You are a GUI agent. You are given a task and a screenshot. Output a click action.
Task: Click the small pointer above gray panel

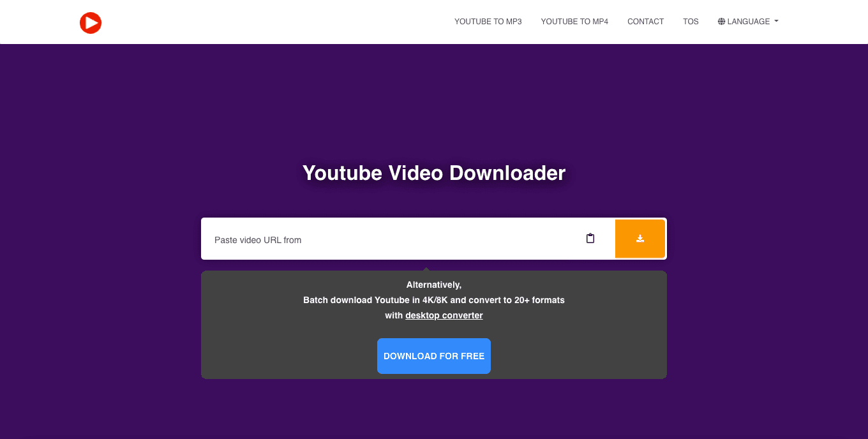coord(426,268)
